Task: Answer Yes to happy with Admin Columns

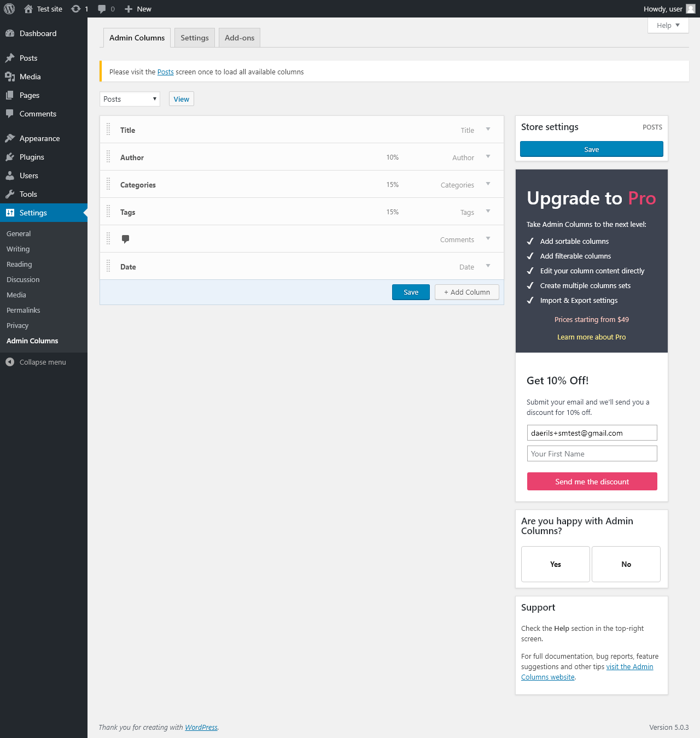Action: (556, 564)
